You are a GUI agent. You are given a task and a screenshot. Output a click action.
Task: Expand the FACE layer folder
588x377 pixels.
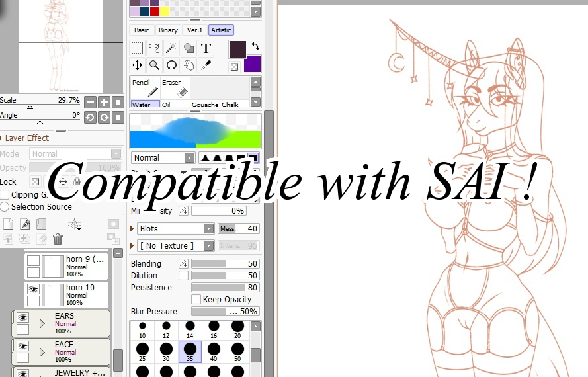tap(42, 351)
